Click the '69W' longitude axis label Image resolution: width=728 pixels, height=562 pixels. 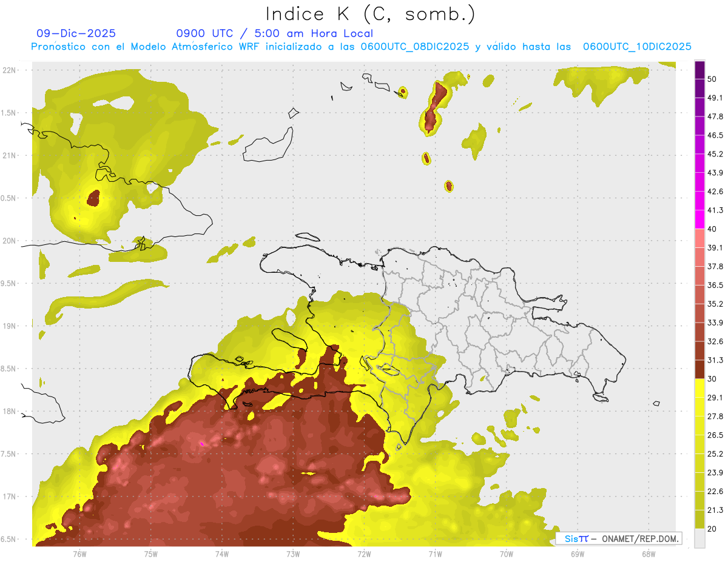coord(578,554)
